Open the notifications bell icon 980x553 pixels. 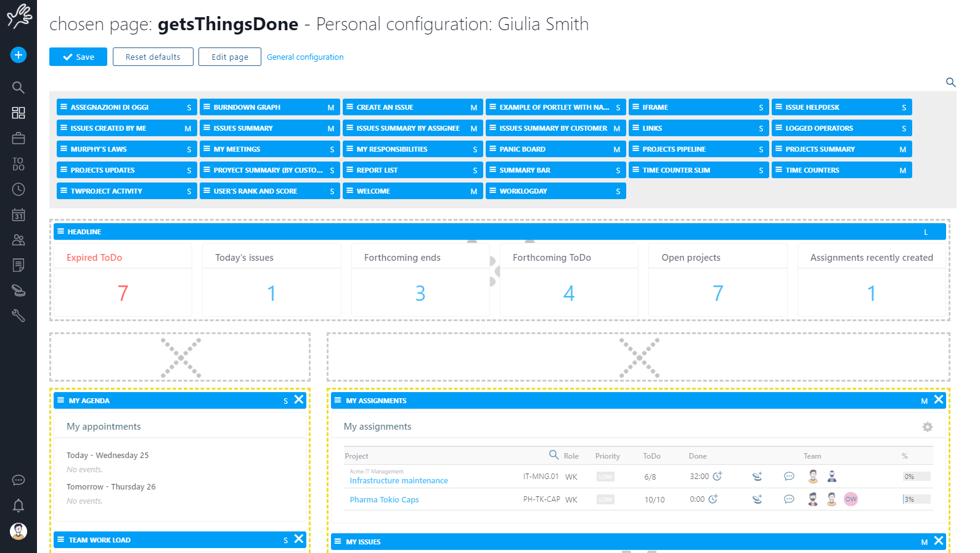pyautogui.click(x=18, y=506)
